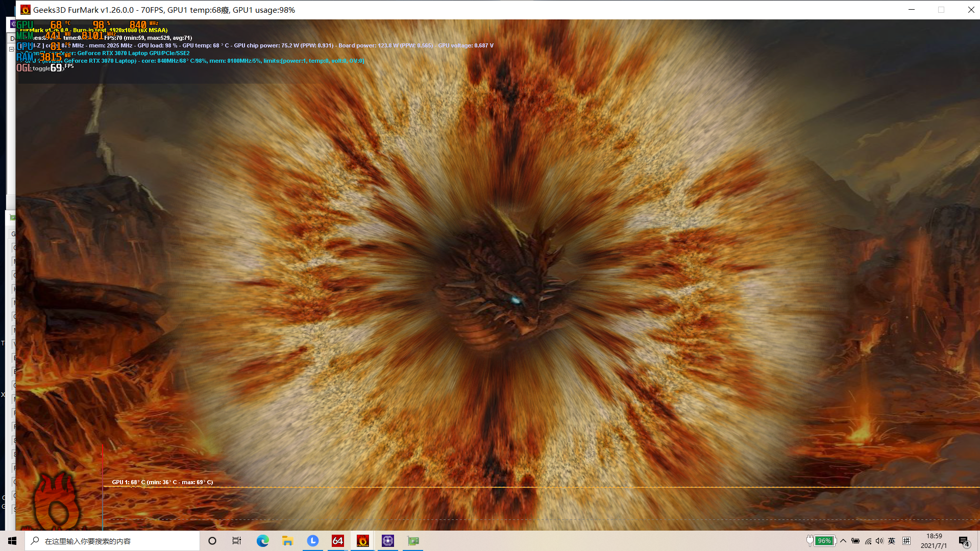Switch to the blue clock app on taskbar
Image resolution: width=980 pixels, height=551 pixels.
313,541
